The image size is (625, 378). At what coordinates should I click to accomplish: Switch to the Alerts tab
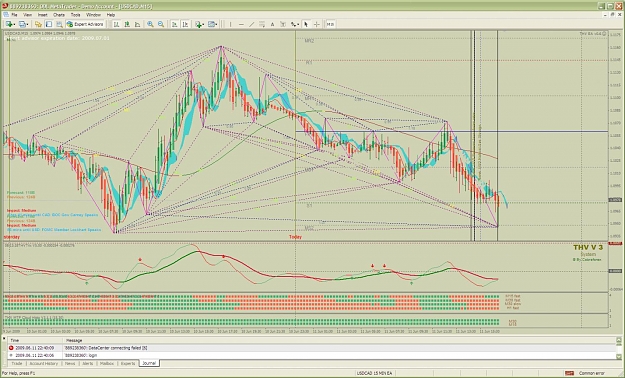click(x=87, y=364)
